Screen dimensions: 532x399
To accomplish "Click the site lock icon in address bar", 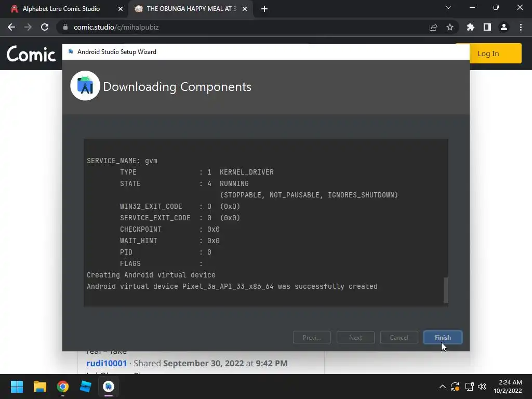I will pos(65,27).
